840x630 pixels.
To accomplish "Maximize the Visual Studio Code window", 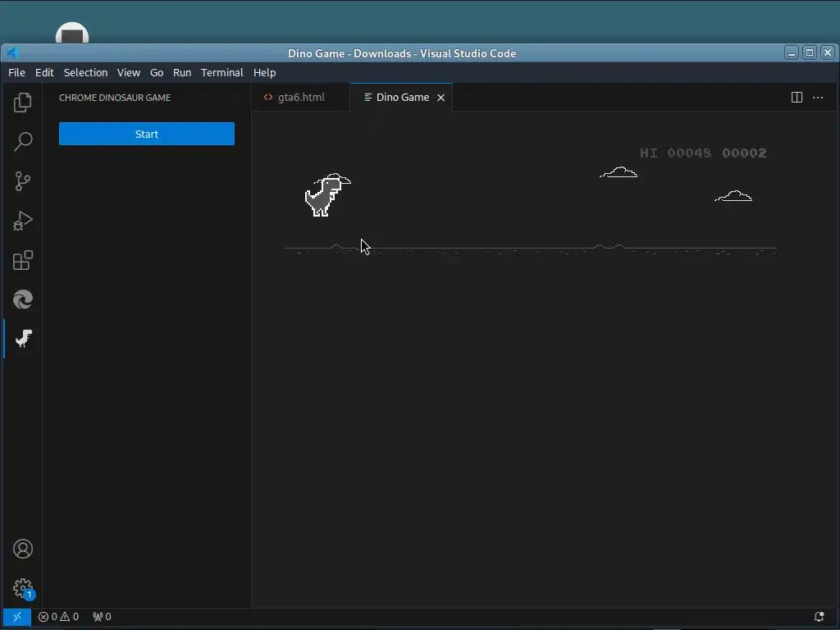I will pos(810,52).
